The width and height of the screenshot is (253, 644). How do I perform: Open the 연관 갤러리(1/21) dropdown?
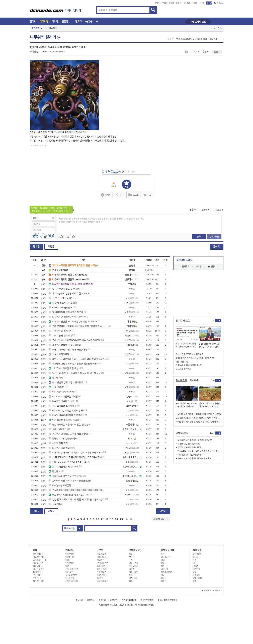tap(185, 39)
